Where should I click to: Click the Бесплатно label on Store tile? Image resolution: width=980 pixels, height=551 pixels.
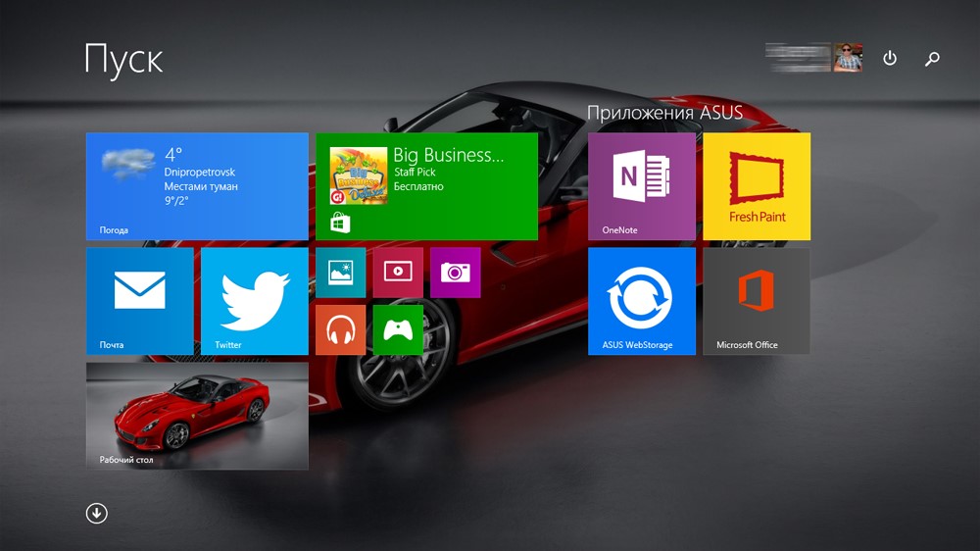tap(418, 186)
